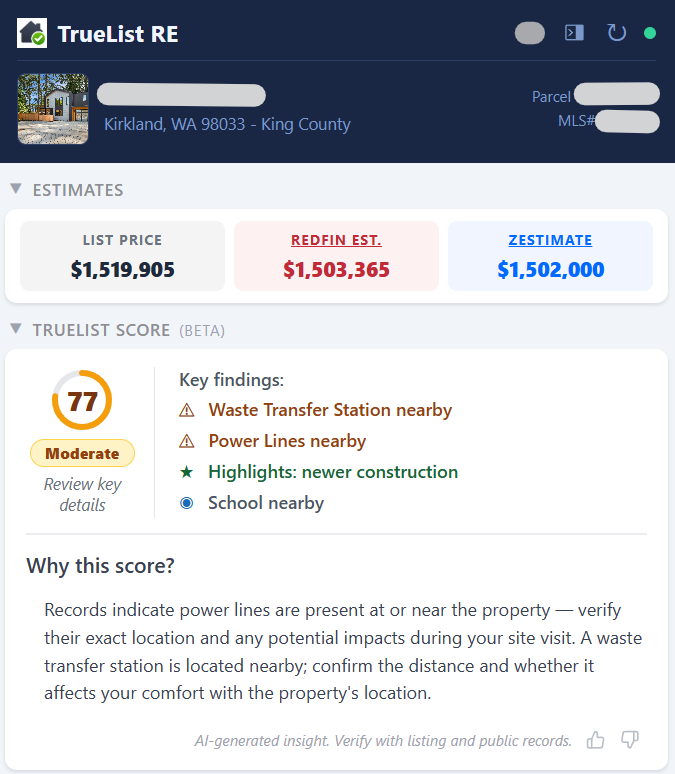Image resolution: width=675 pixels, height=774 pixels.
Task: Open the Zestimate link
Action: pos(550,240)
